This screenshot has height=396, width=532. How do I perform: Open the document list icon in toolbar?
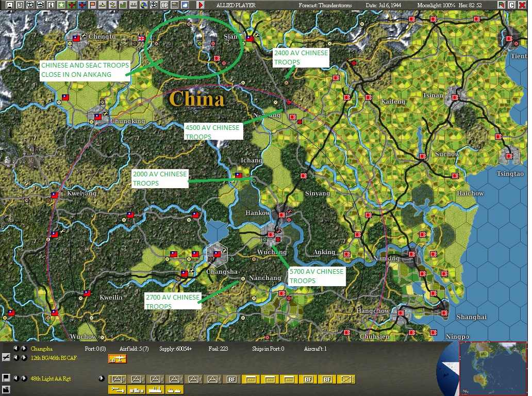pos(20,5)
